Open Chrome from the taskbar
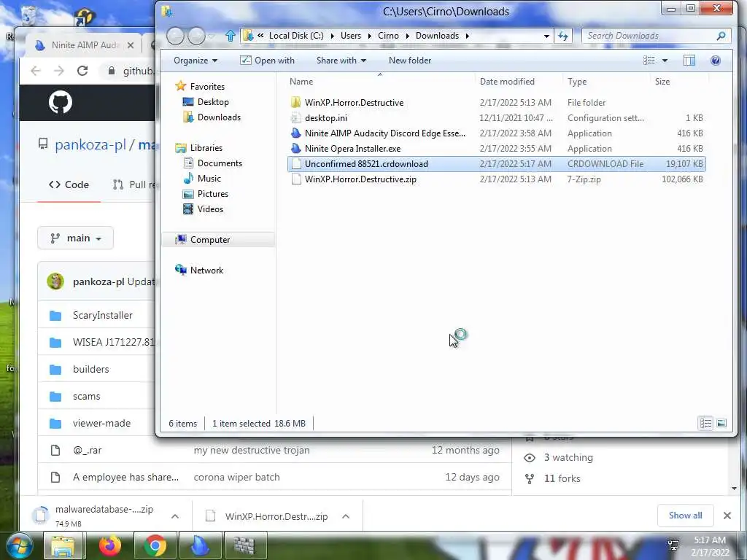The height and width of the screenshot is (560, 747). click(155, 545)
